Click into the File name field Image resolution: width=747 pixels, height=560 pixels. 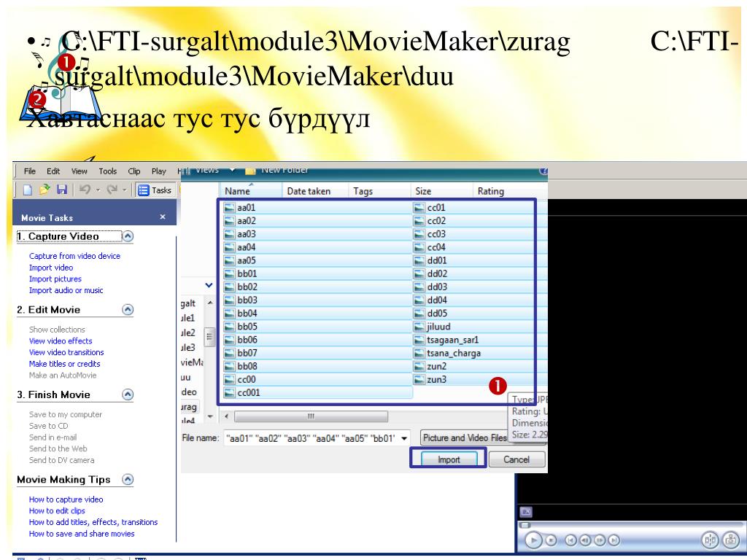(311, 438)
